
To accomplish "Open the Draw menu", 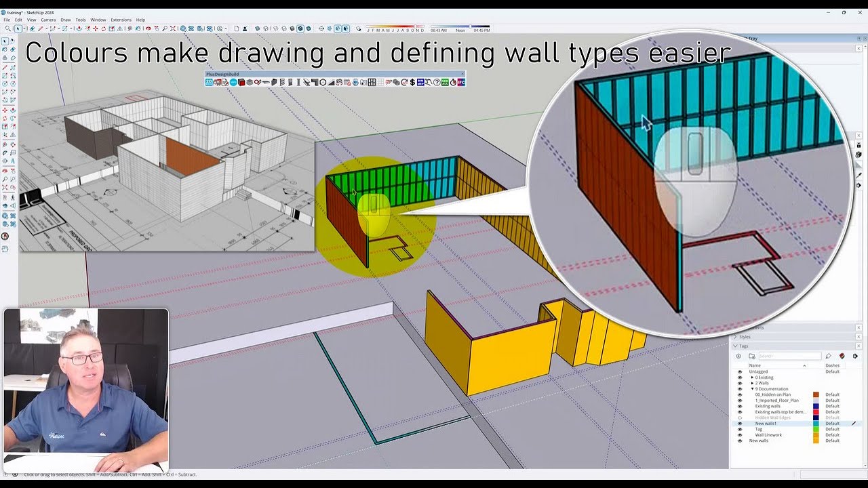I will pos(65,20).
